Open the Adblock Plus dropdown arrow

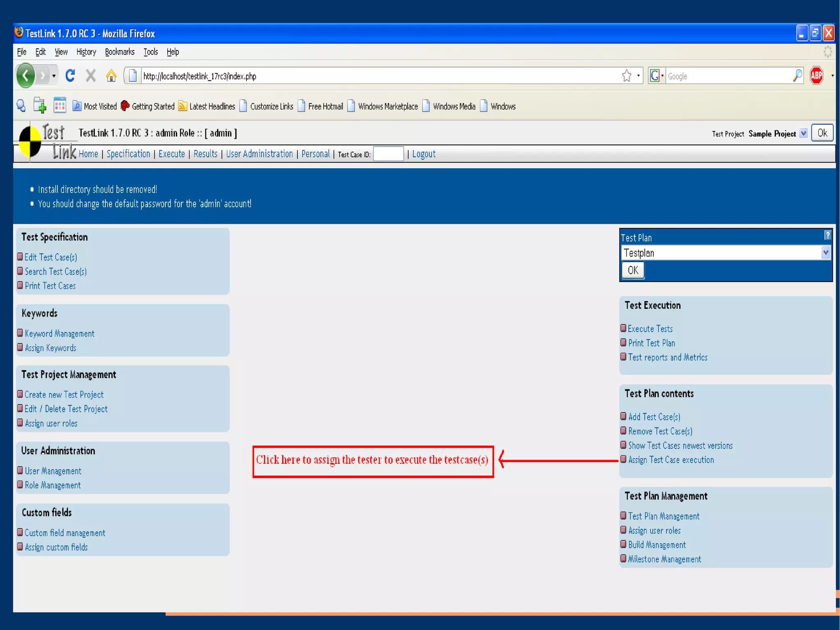(832, 76)
